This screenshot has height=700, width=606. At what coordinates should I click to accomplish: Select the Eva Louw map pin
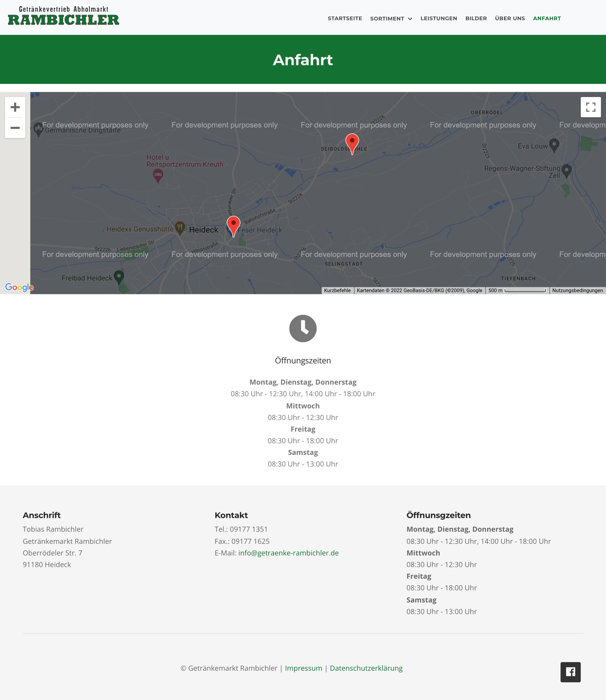(x=554, y=145)
